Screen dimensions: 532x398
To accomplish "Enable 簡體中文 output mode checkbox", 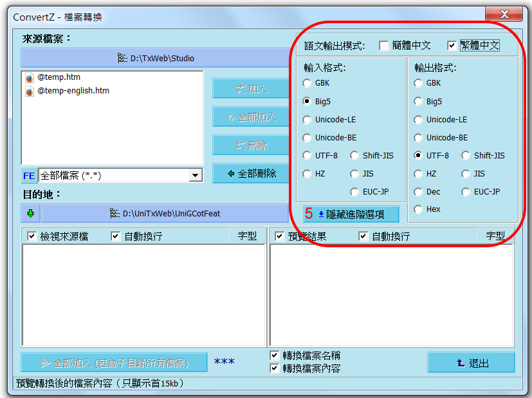I will coord(384,46).
